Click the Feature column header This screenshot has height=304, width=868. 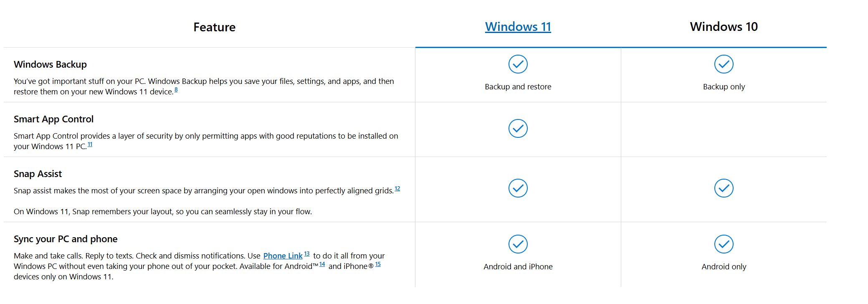[214, 27]
